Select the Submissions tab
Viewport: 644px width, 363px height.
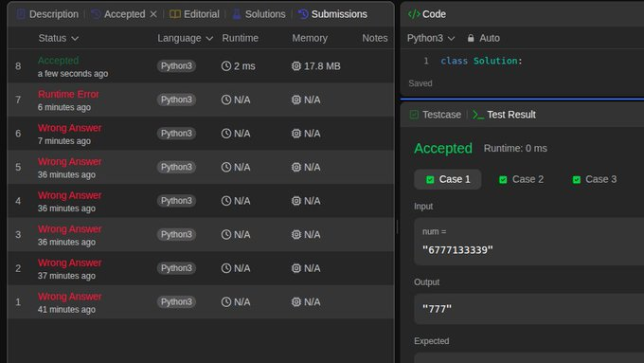(x=332, y=14)
